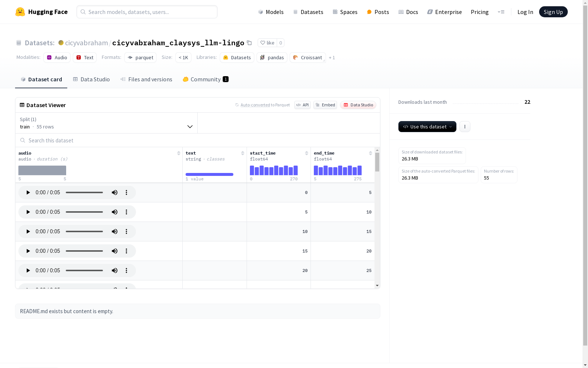The height and width of the screenshot is (368, 588).
Task: Mute the audio in row with end_time 20
Action: click(x=115, y=251)
